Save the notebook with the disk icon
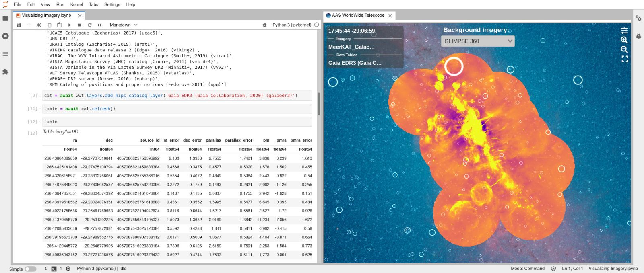The image size is (644, 273). (19, 25)
